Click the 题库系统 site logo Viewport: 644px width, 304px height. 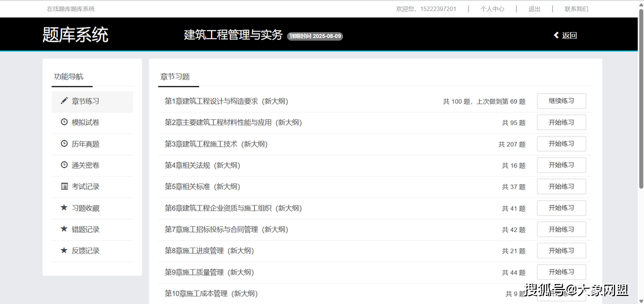point(75,35)
